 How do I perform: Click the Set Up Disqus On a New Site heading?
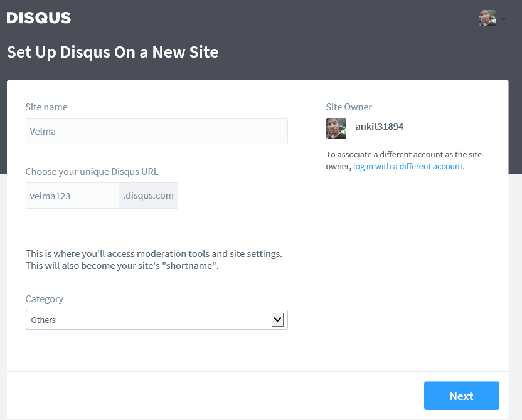(x=112, y=52)
